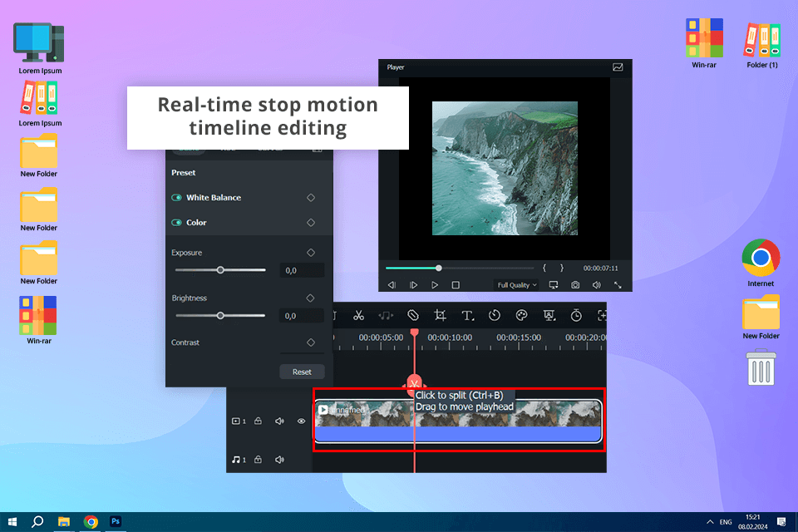Viewport: 798px width, 532px height.
Task: Open File Explorer from taskbar
Action: coord(64,522)
